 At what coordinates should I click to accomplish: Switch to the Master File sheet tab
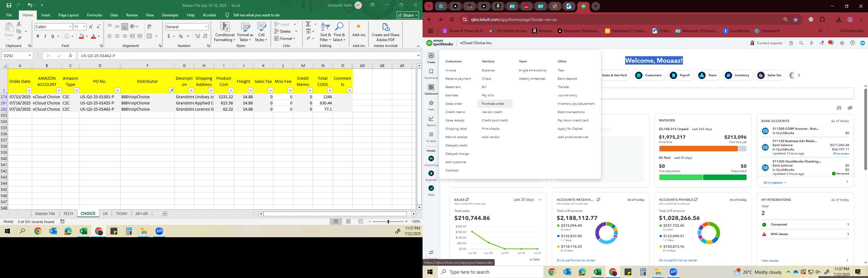point(45,214)
